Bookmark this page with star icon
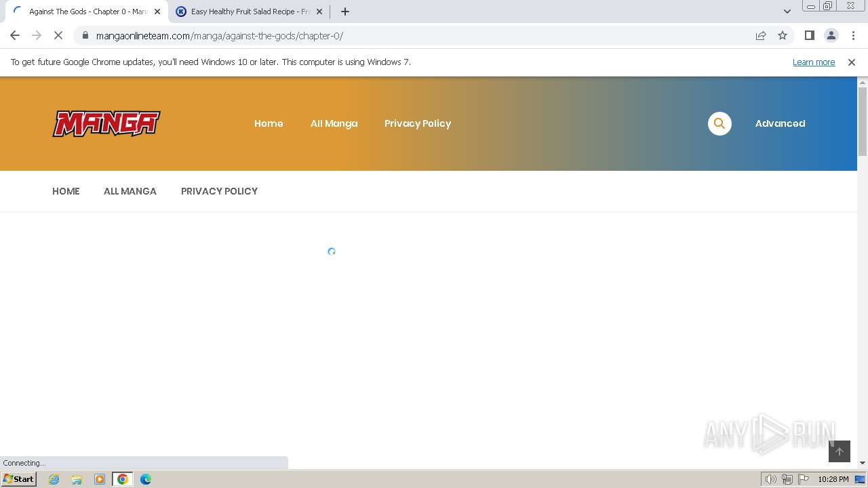Image resolution: width=868 pixels, height=488 pixels. 783,35
